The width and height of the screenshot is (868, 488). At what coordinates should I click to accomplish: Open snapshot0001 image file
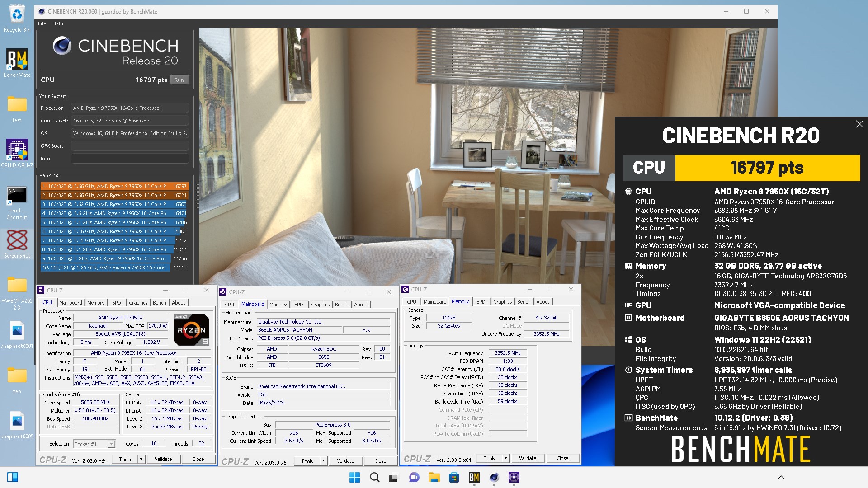point(17,335)
